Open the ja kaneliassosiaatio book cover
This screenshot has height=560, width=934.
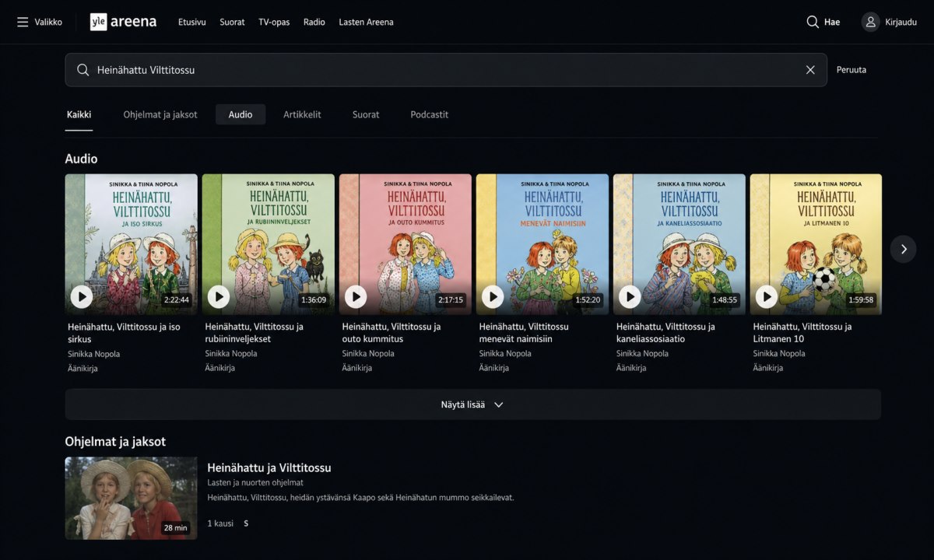(x=679, y=244)
